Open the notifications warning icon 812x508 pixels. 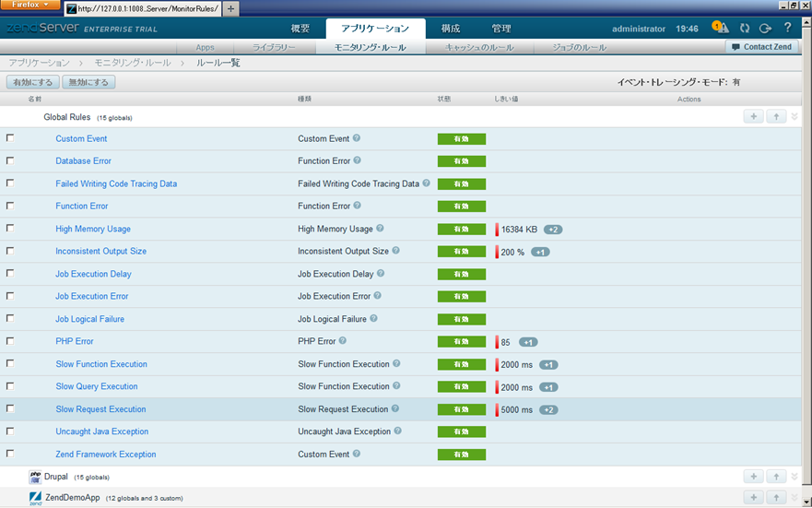coord(721,29)
